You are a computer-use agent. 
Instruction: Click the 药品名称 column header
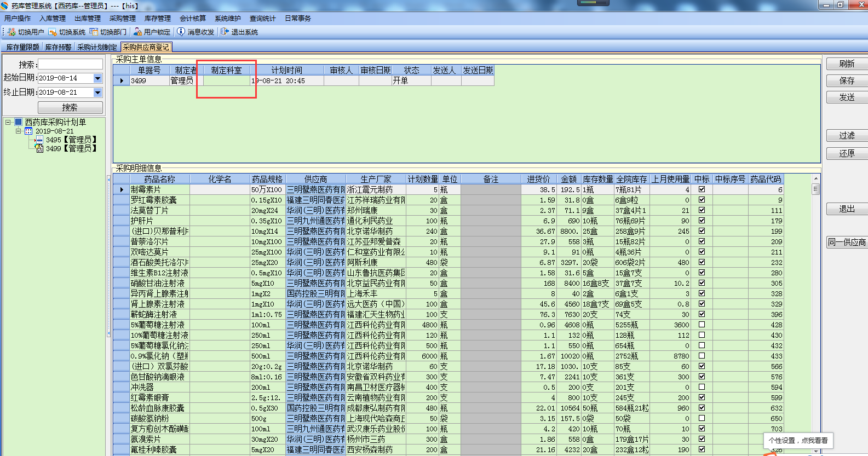click(159, 179)
